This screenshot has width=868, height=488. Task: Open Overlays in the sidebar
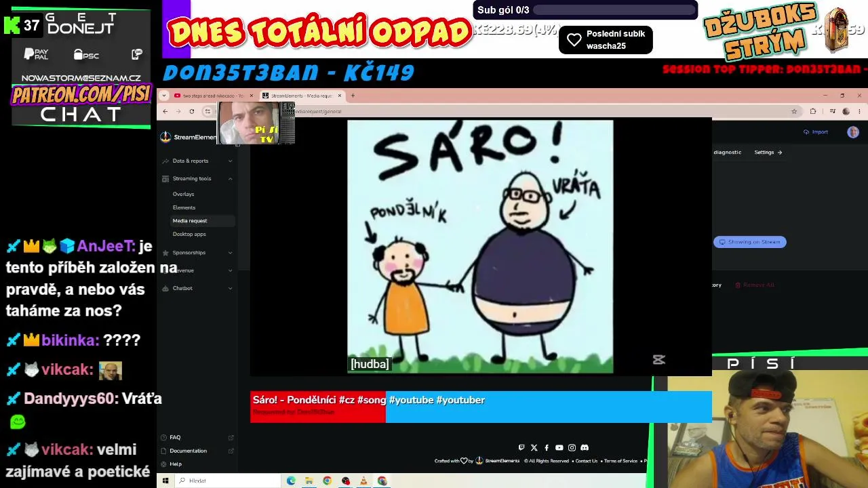click(x=183, y=194)
